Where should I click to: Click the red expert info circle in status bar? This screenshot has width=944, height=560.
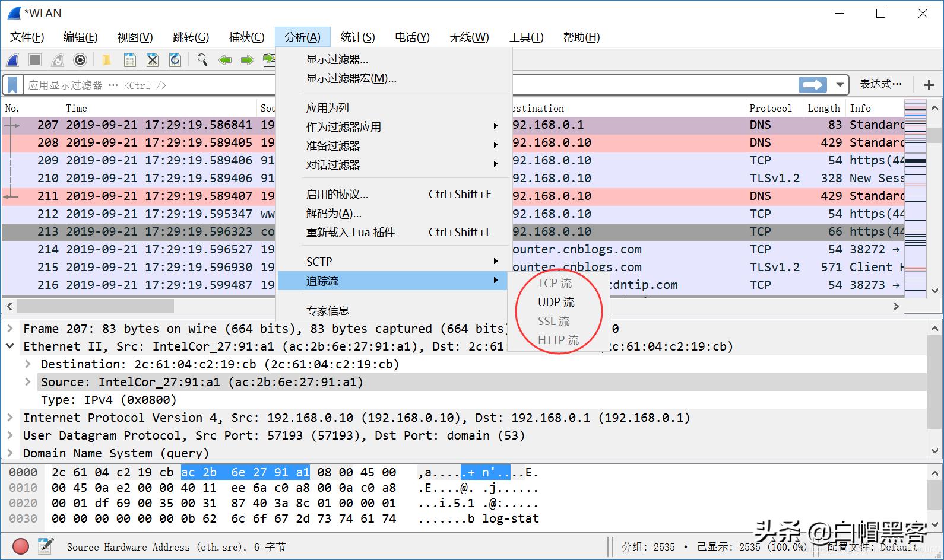(x=21, y=546)
